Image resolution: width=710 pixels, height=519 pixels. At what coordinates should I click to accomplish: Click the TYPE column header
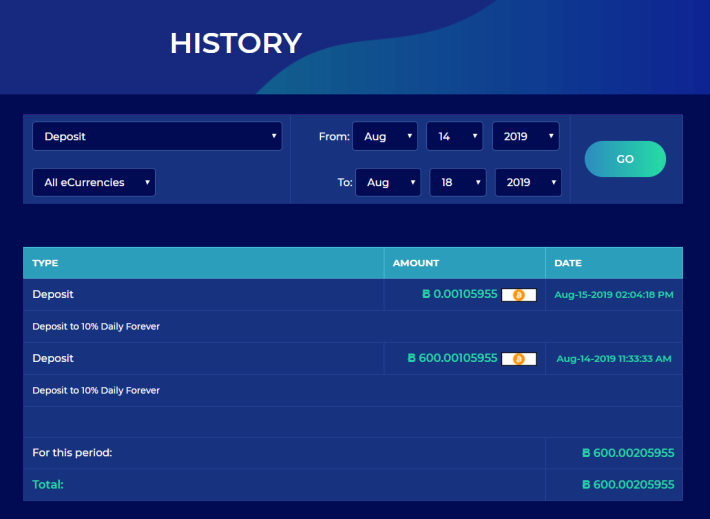click(45, 263)
